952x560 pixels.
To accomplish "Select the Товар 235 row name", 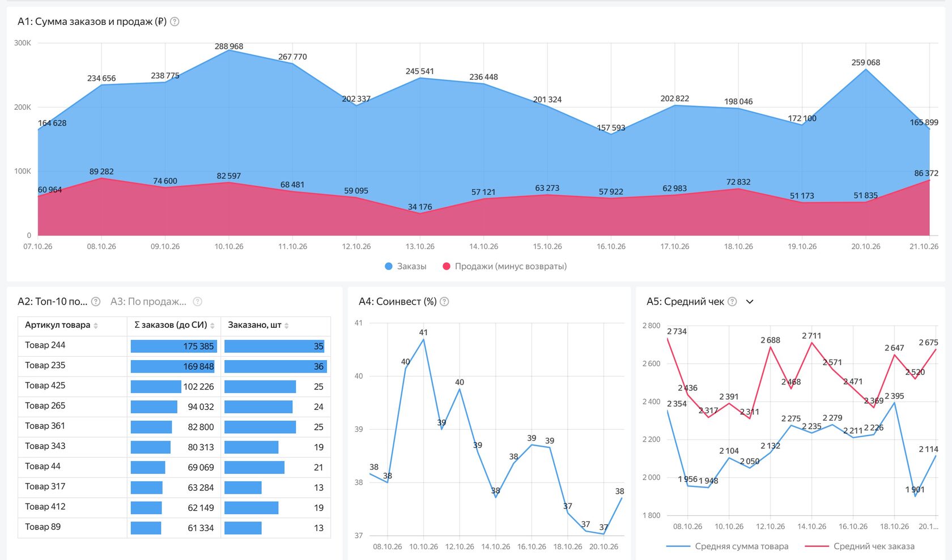I will pyautogui.click(x=45, y=366).
